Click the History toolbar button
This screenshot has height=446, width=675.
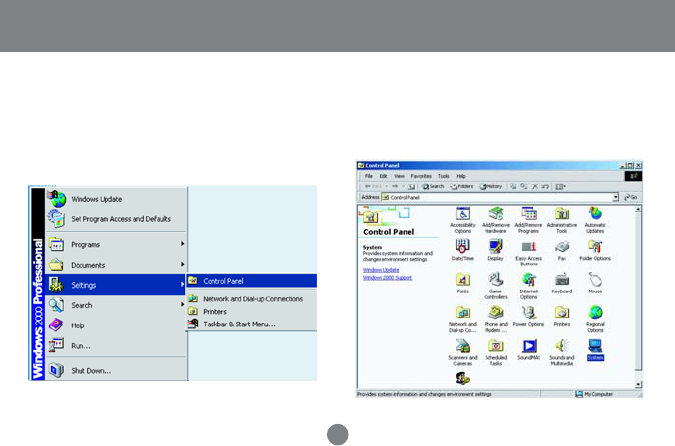point(491,186)
